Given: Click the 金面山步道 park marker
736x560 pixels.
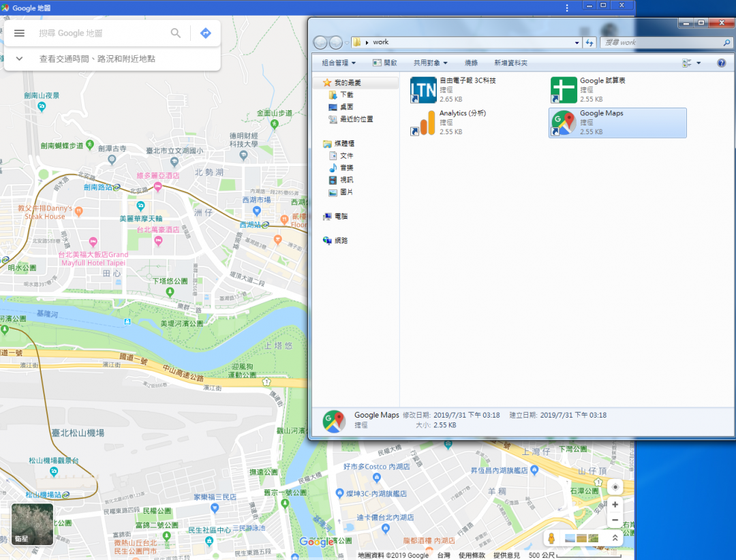Looking at the screenshot, I should (275, 124).
